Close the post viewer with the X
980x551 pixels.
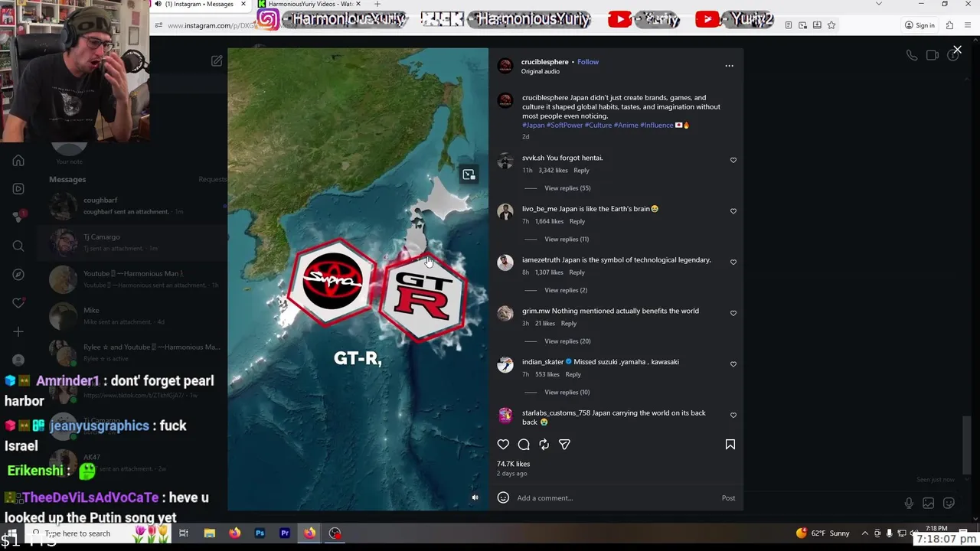(x=957, y=50)
